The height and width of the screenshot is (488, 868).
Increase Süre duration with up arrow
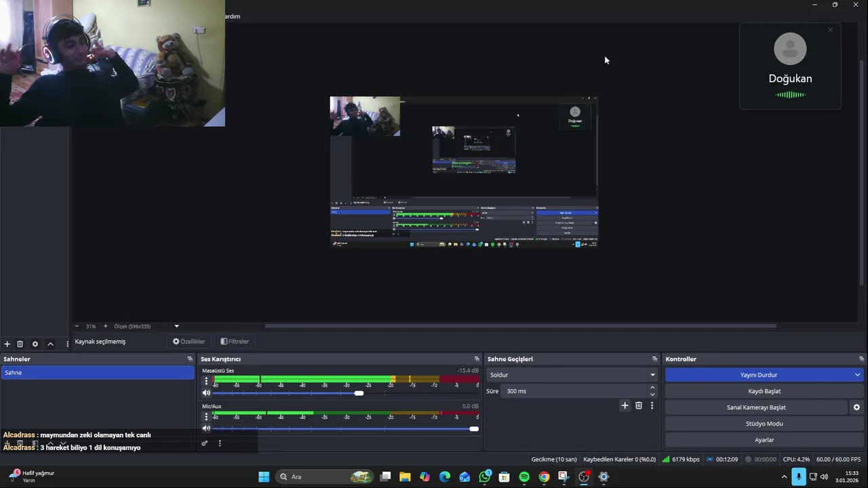pos(652,388)
